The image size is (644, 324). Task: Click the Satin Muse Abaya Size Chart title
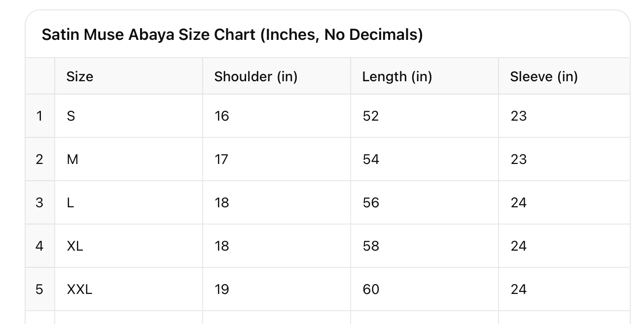[x=232, y=35]
